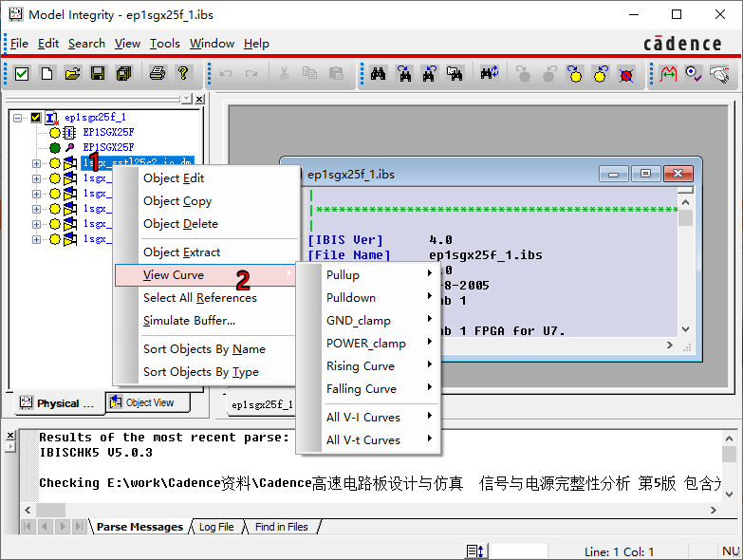Click Find Previous binoculars icon
Screen dimensions: 743x560
pos(429,74)
